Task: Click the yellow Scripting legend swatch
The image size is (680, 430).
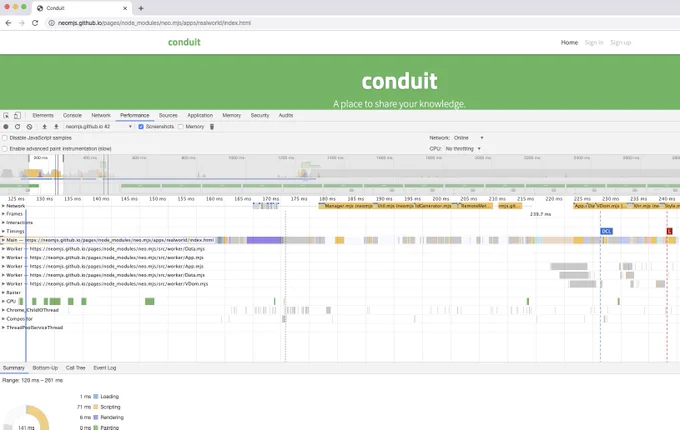Action: coord(96,407)
